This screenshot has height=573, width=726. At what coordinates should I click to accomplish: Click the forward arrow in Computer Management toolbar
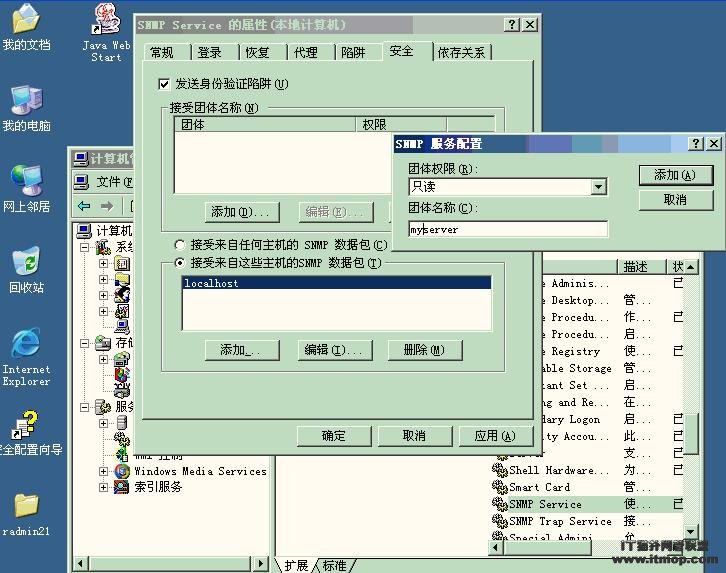[107, 206]
